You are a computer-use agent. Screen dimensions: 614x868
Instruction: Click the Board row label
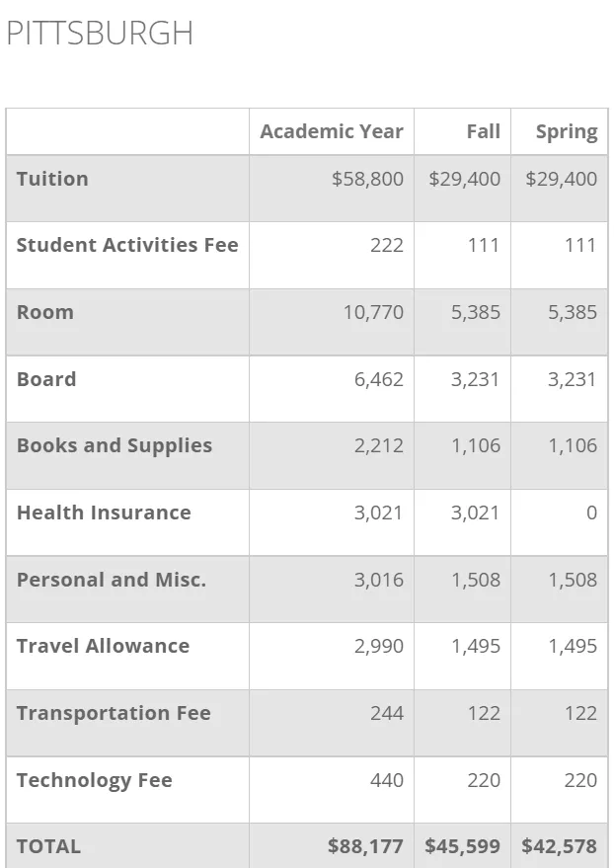[46, 379]
